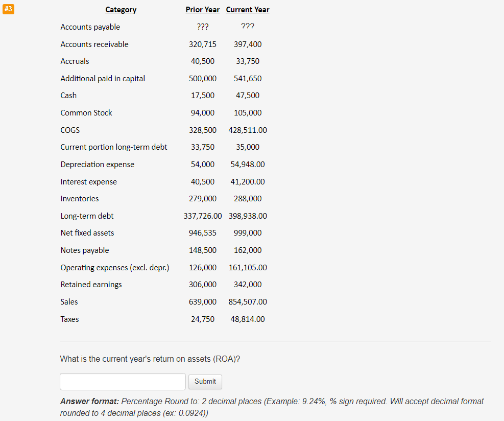Viewport: 504px width, 421px height.
Task: Click the Submit button
Action: 205,381
